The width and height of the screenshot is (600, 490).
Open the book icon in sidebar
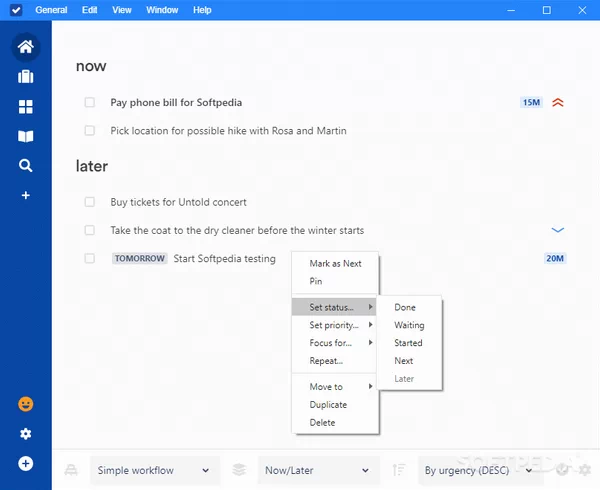[26, 136]
